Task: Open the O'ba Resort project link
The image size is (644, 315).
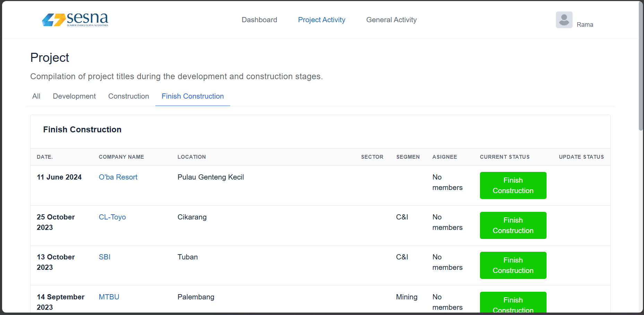Action: pyautogui.click(x=118, y=177)
